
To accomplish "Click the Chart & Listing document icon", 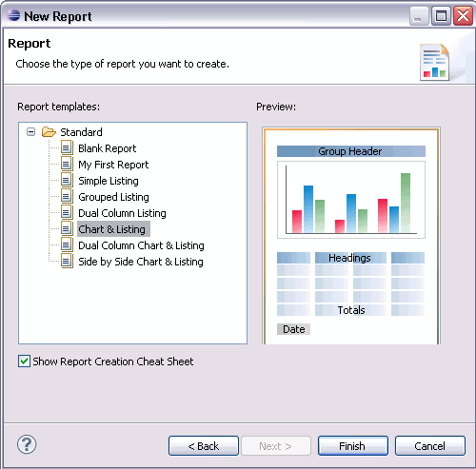I will [67, 228].
